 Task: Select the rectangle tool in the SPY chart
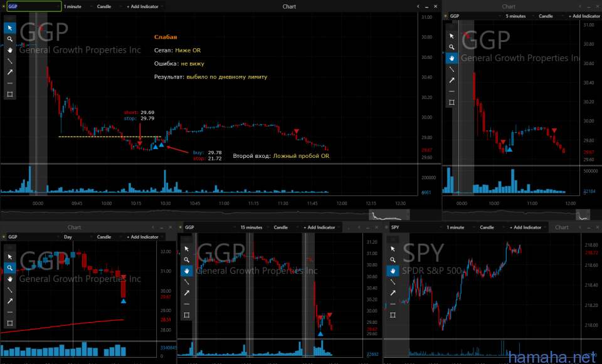click(393, 315)
